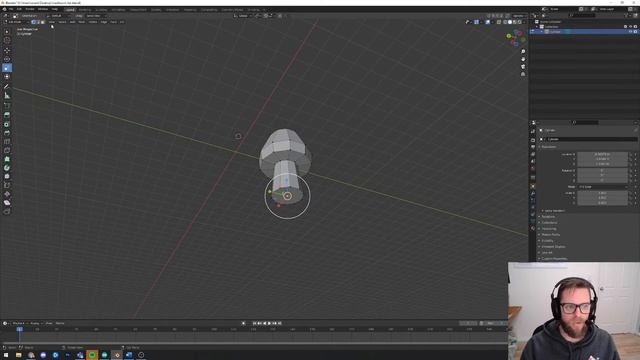Select the Loop Cut tool
640x360 pixels.
[7, 142]
